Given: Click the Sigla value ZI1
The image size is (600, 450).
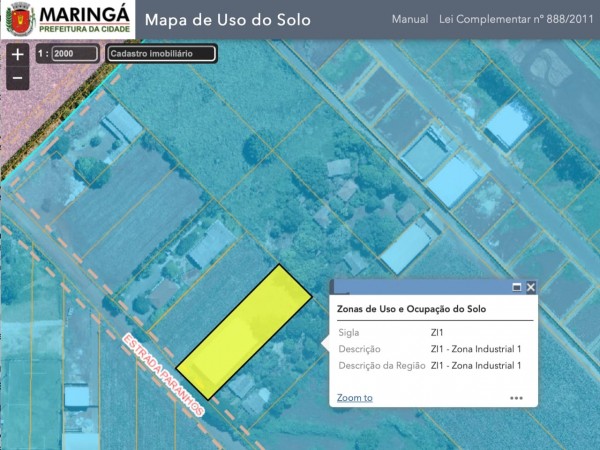Looking at the screenshot, I should click(439, 332).
